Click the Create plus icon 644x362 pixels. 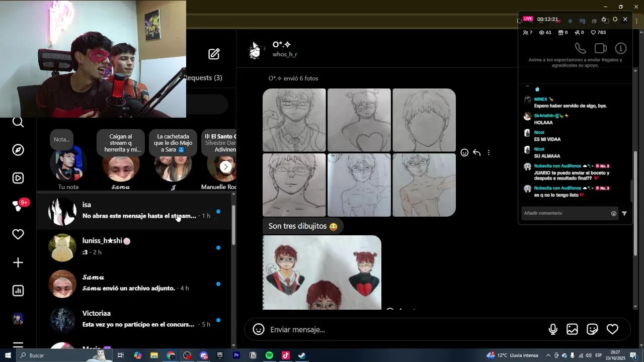pos(18,262)
